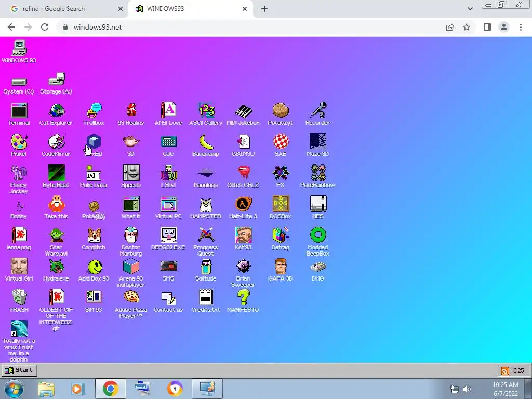Screen dimensions: 532x399
Task: Launch the 3D teapot icon
Action: 131,145
